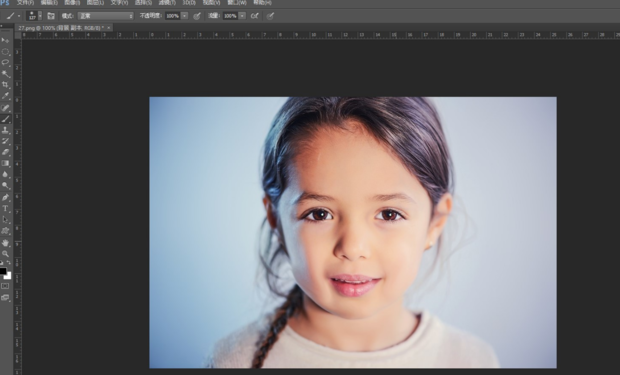Click the Opacity 100% value field
Viewport: 620px width, 375px height.
(172, 16)
